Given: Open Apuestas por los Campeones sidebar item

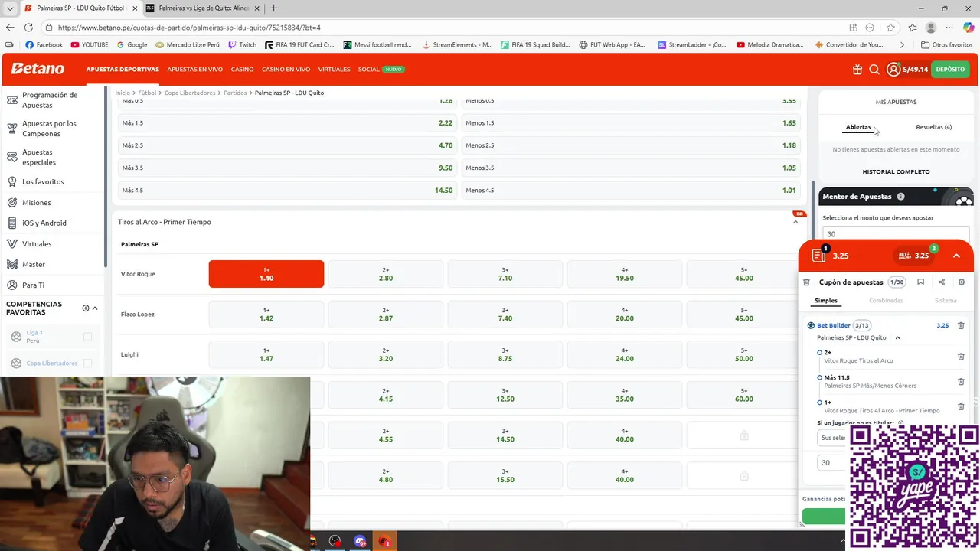Looking at the screenshot, I should (x=51, y=129).
